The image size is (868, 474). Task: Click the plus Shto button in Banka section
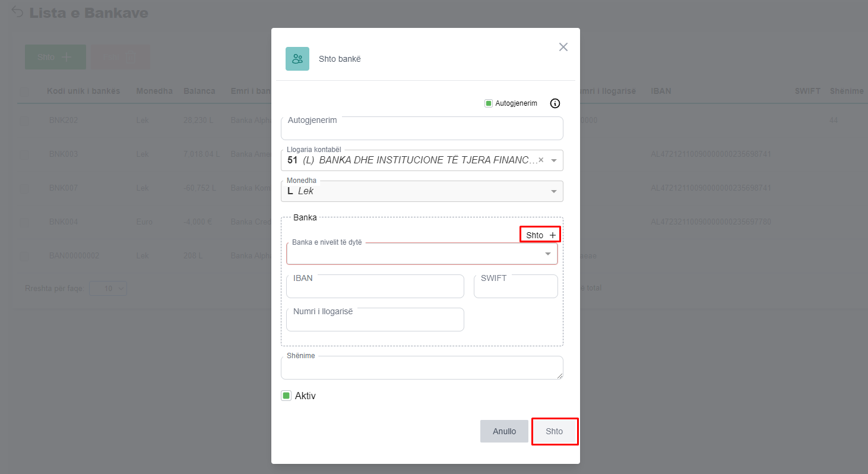[x=540, y=235]
